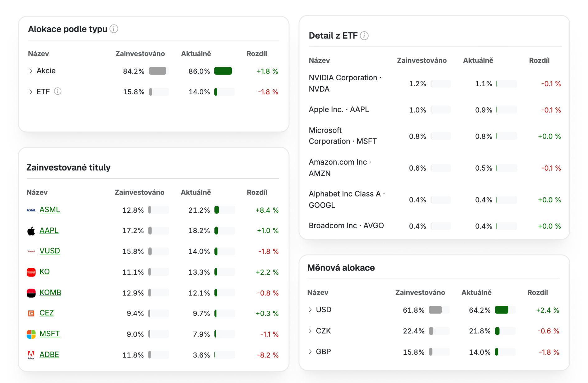This screenshot has width=588, height=383.
Task: Open the KO ticker link
Action: pyautogui.click(x=44, y=272)
